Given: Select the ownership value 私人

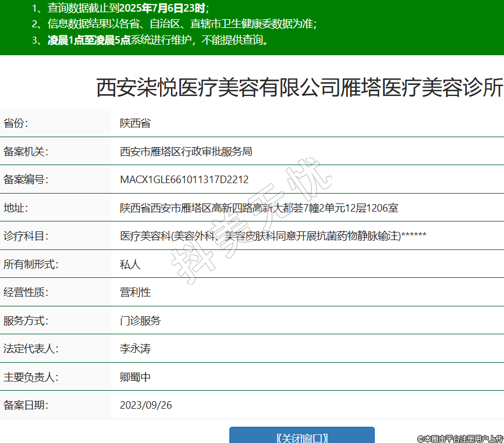Looking at the screenshot, I should [130, 264].
